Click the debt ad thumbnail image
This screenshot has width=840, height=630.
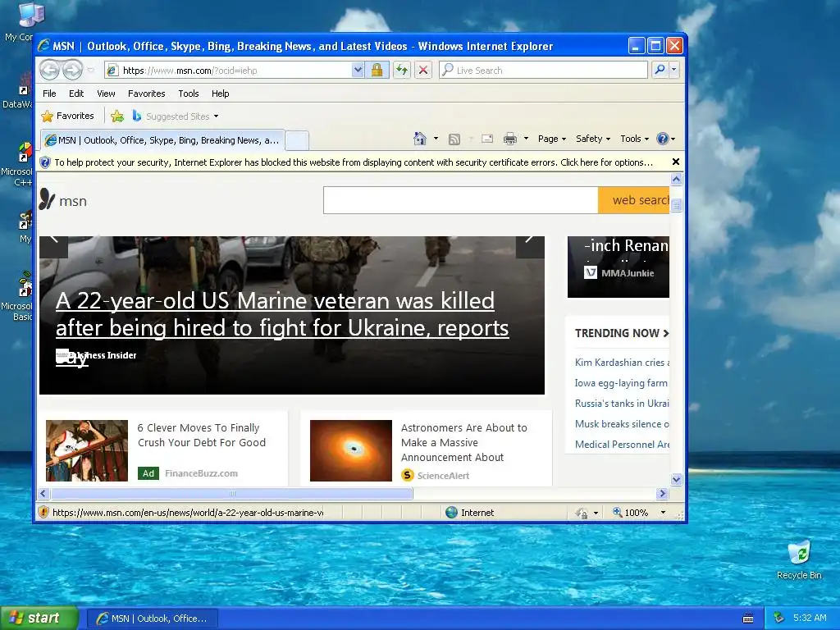pyautogui.click(x=87, y=450)
